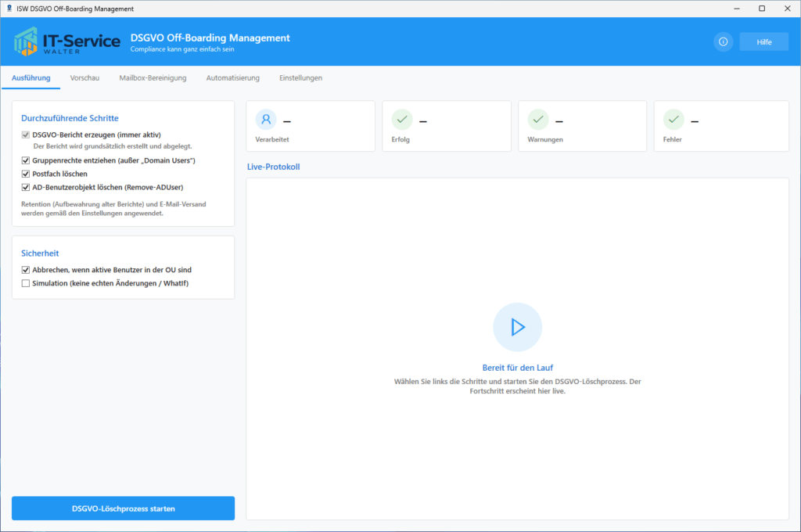Switch to the Vorschau tab
801x532 pixels.
pyautogui.click(x=84, y=77)
